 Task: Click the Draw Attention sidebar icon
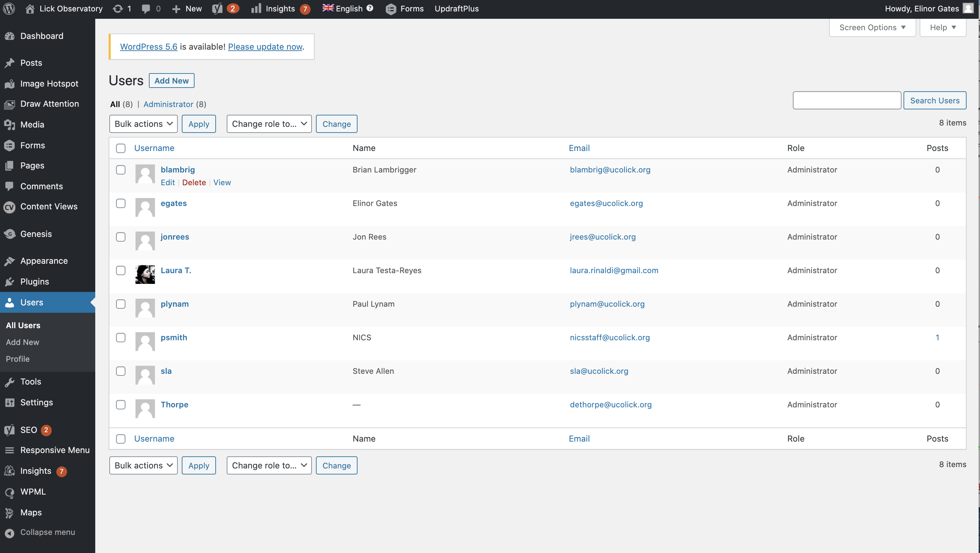[x=9, y=104]
